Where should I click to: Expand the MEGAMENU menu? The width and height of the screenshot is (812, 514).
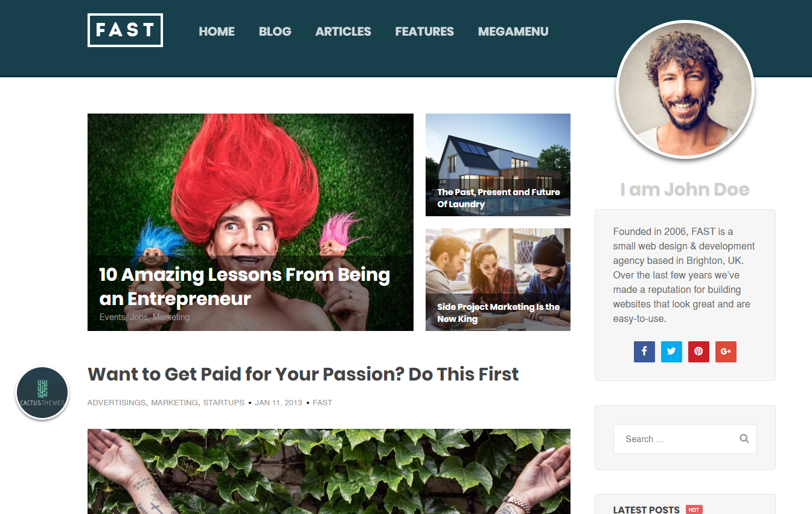tap(513, 31)
